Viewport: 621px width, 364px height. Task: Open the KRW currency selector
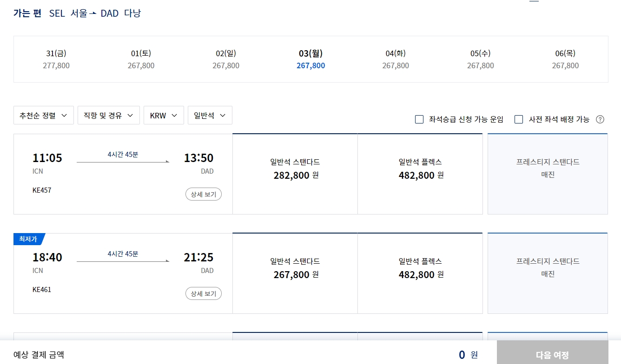pyautogui.click(x=164, y=115)
